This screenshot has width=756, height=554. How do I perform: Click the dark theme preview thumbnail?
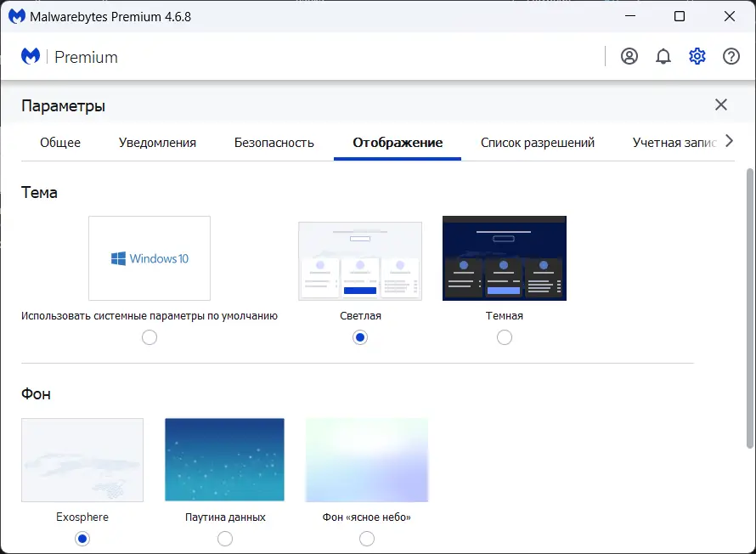(505, 258)
